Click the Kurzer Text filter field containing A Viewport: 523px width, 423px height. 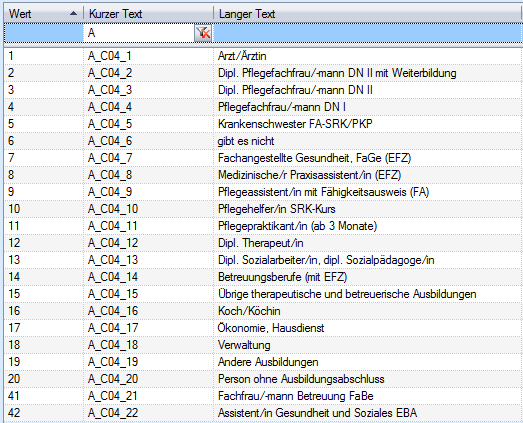139,33
